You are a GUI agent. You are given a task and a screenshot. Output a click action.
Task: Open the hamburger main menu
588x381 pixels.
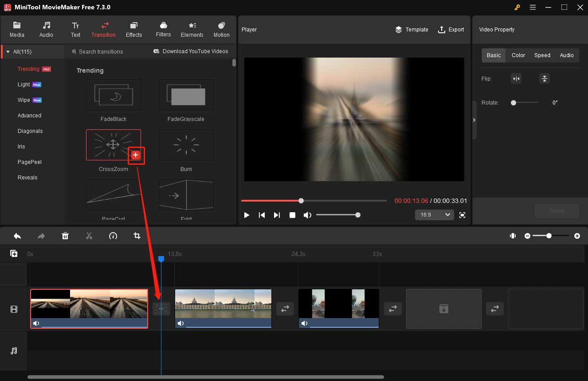coord(533,7)
